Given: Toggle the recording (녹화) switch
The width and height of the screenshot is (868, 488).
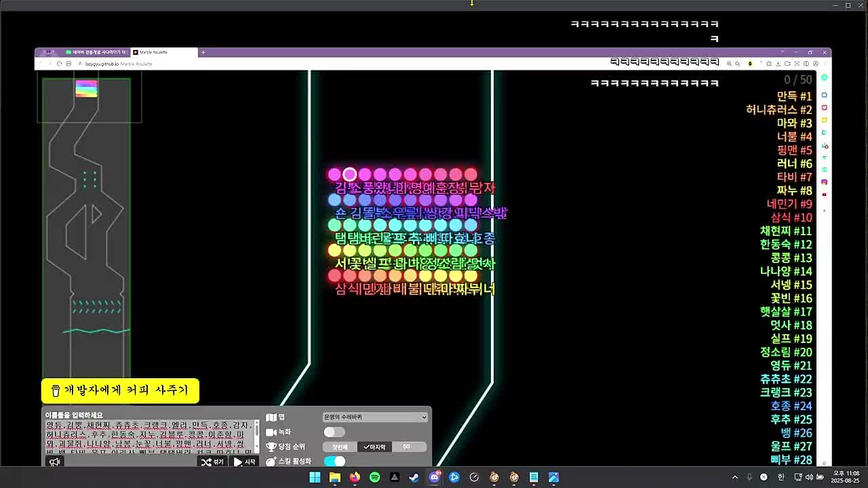Looking at the screenshot, I should click(334, 432).
